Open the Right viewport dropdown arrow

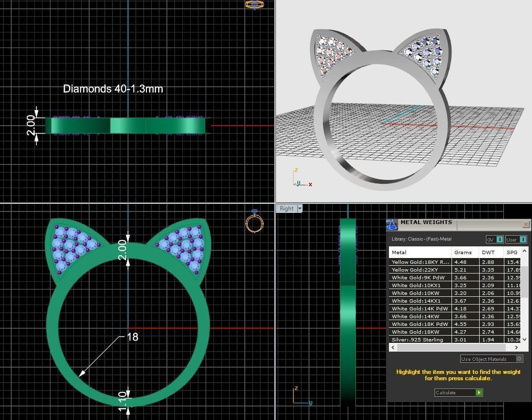click(300, 209)
